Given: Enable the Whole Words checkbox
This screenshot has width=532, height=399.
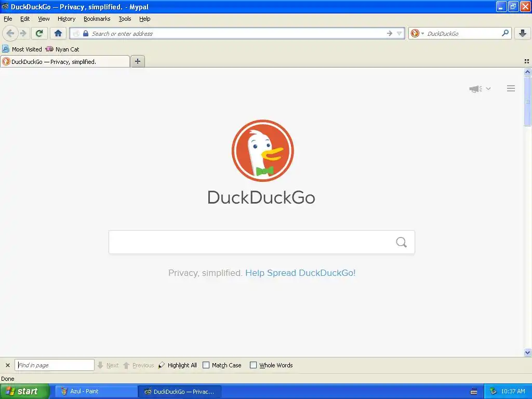Looking at the screenshot, I should pyautogui.click(x=253, y=365).
